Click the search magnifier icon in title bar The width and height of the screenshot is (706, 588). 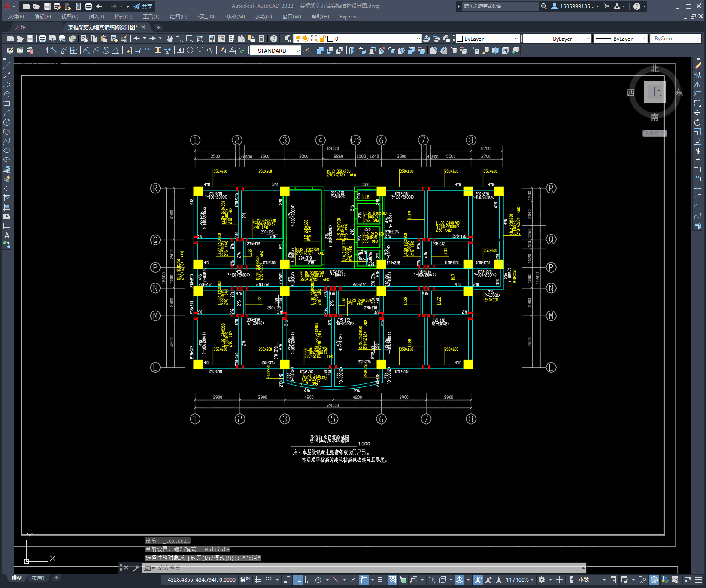tap(544, 6)
